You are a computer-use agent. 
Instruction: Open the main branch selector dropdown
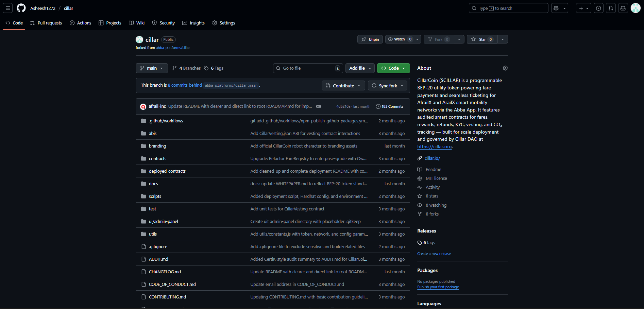click(x=152, y=68)
